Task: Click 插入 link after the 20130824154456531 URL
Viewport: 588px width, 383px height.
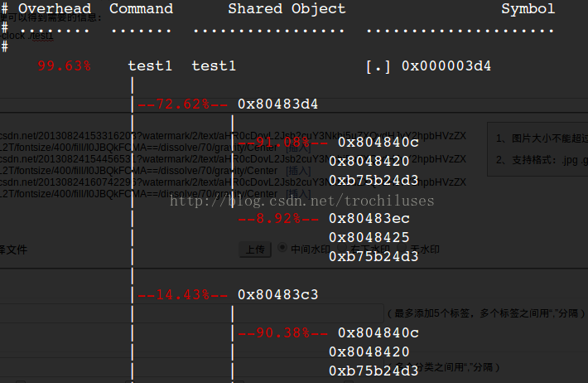Action: point(298,171)
